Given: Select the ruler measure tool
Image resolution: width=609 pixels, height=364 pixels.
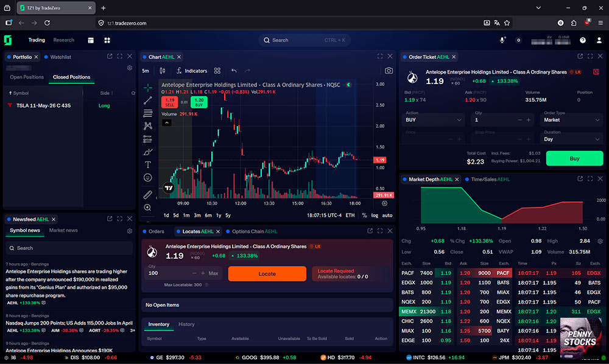Looking at the screenshot, I should tap(147, 194).
